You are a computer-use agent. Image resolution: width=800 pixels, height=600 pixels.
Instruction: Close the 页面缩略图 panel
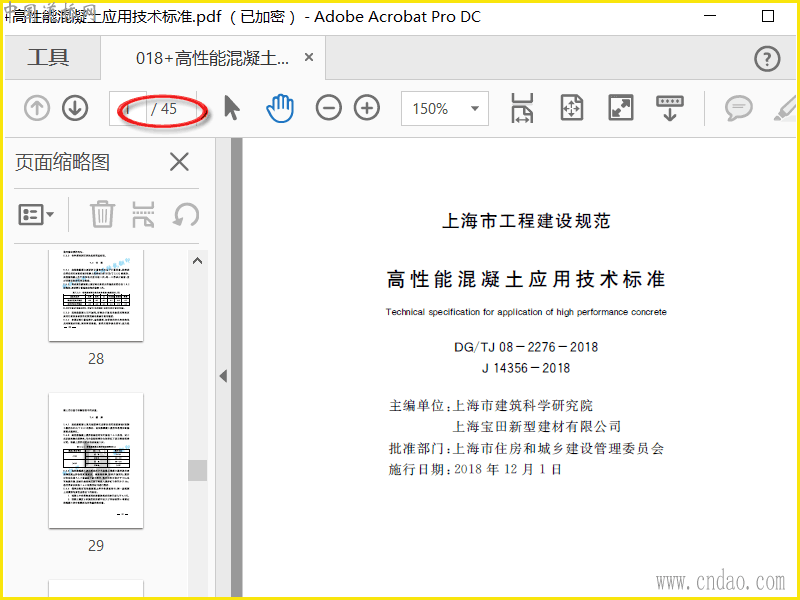(x=179, y=162)
